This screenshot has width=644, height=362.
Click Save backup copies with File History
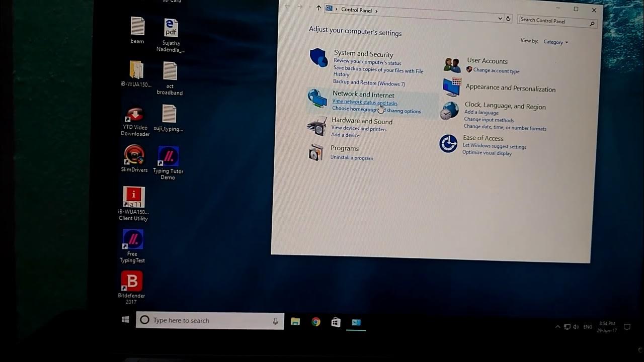click(x=378, y=72)
